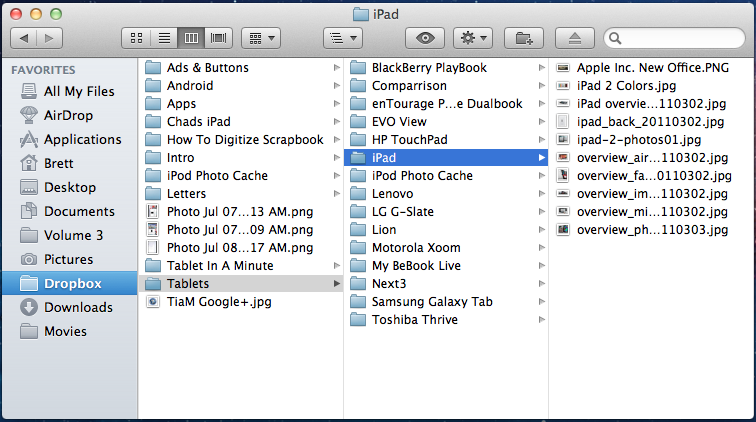Screen dimensions: 756x422
Task: Select iPad 2 Colors.jpg
Action: pos(651,85)
